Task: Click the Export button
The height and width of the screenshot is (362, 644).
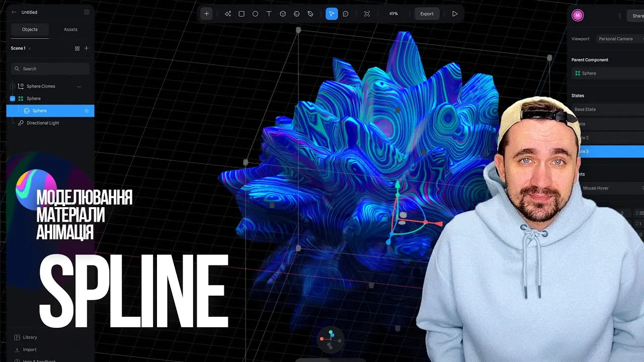Action: coord(427,14)
